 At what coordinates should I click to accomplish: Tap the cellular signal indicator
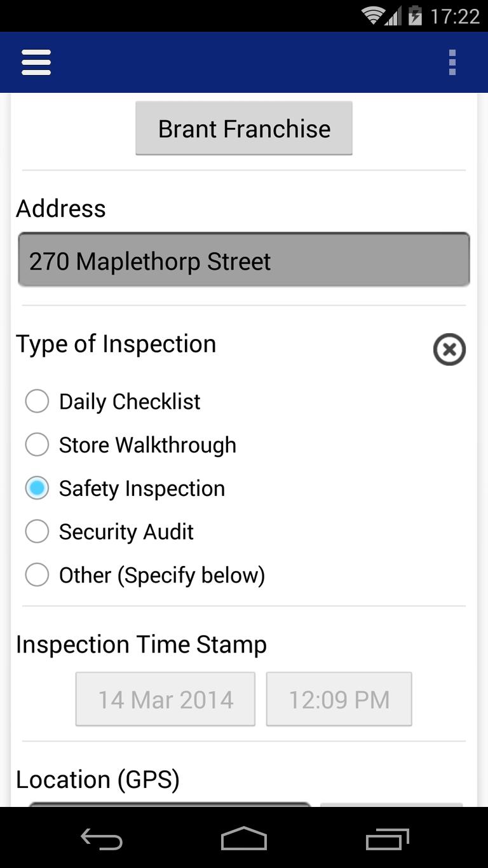click(393, 17)
